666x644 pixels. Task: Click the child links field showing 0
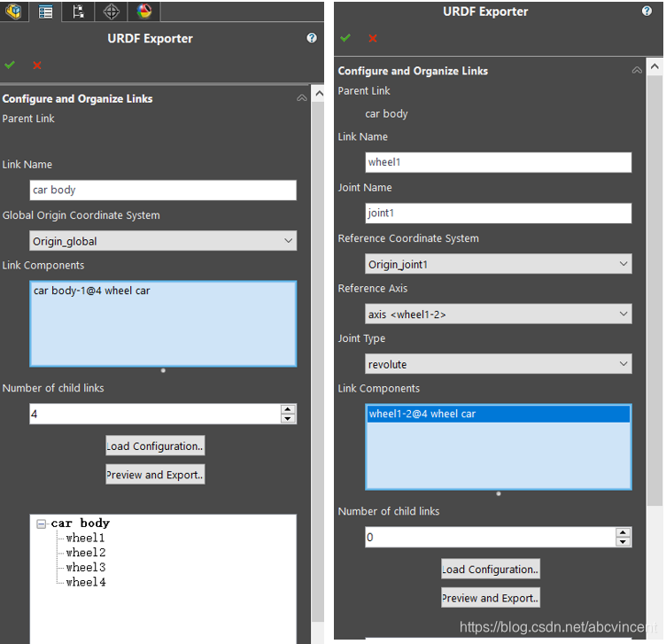tap(491, 537)
